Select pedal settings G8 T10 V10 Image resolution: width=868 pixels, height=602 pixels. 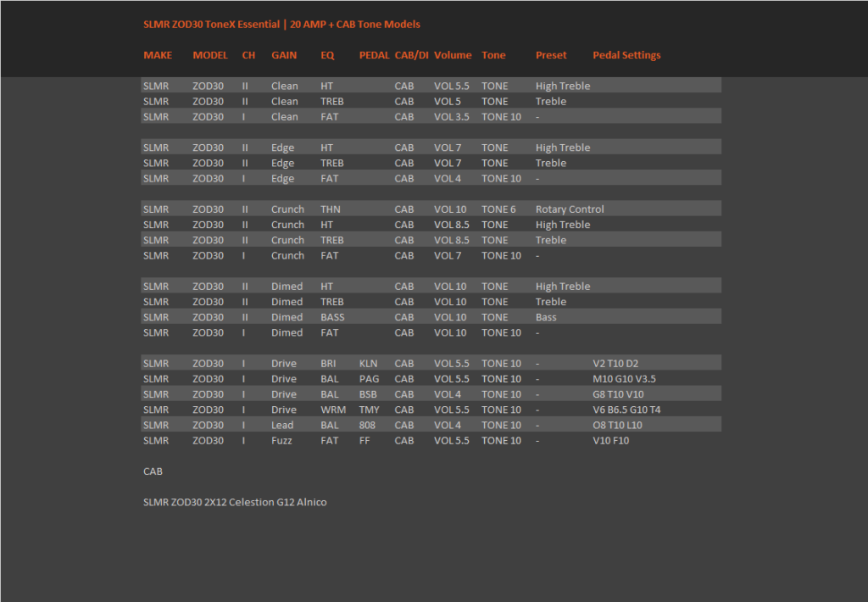618,394
